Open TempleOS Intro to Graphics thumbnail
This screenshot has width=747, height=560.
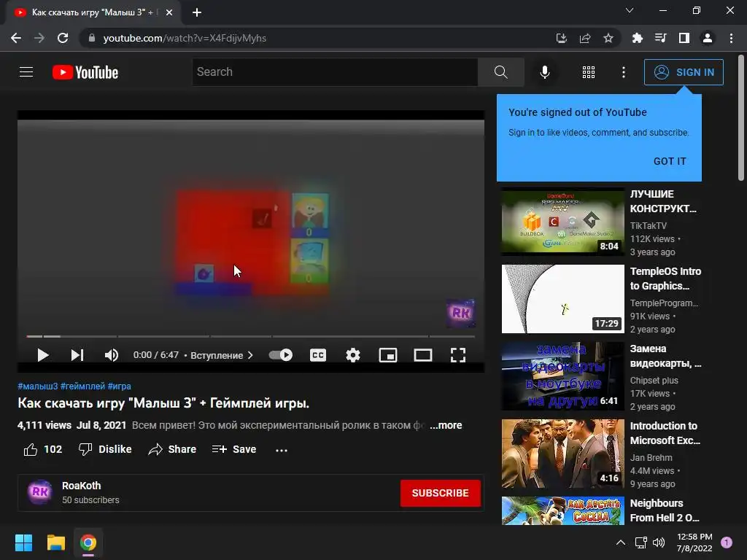(562, 298)
